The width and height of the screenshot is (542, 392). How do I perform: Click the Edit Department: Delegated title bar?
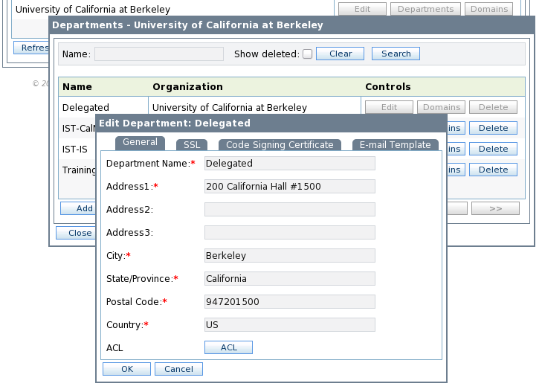pos(271,123)
